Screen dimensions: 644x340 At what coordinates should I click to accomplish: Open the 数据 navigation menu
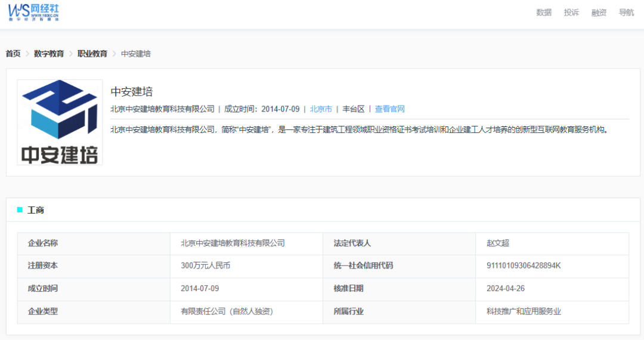[544, 13]
